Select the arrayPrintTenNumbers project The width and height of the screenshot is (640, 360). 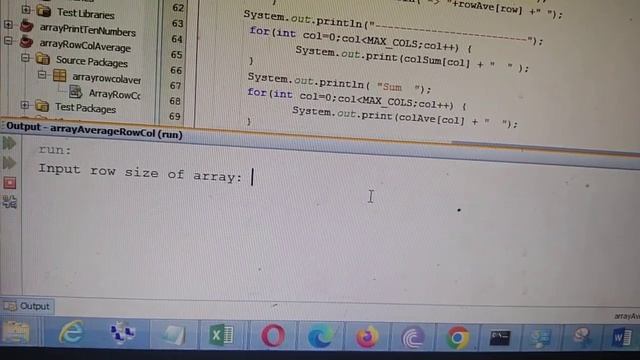(88, 30)
